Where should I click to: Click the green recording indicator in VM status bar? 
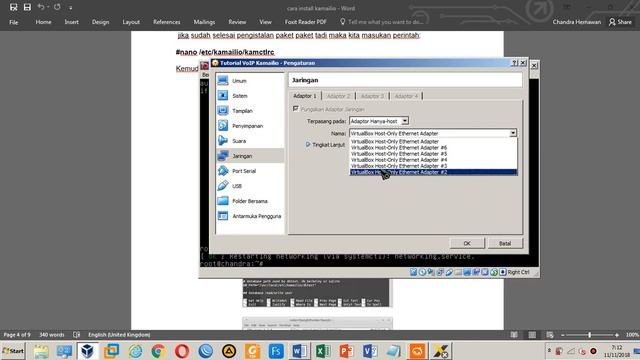[494, 272]
